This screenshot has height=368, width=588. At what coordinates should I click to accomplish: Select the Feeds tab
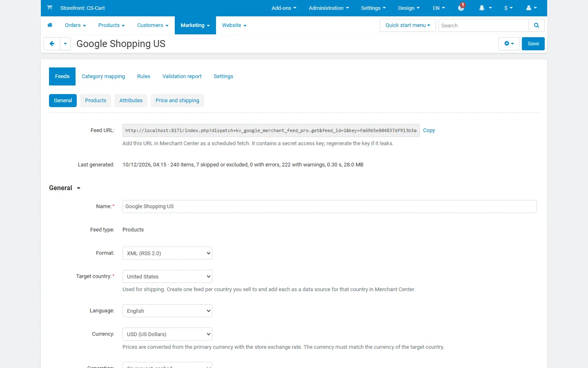coord(62,76)
